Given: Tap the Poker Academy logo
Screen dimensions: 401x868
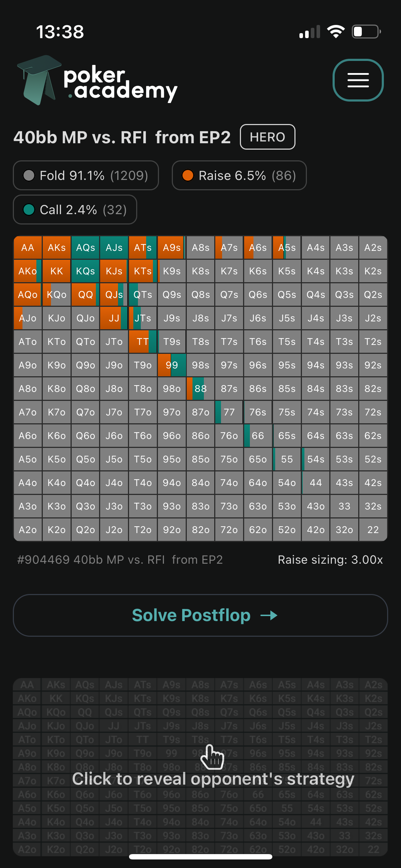Looking at the screenshot, I should (x=97, y=81).
